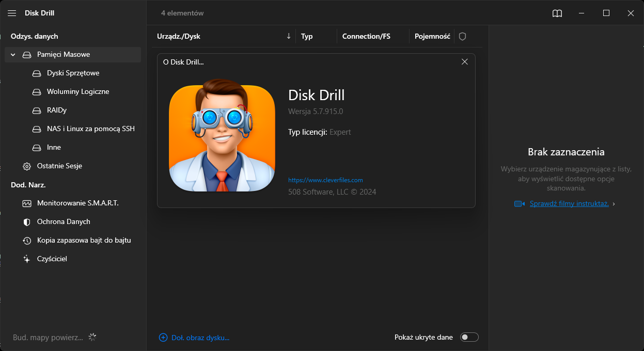The image size is (644, 351).
Task: Click the Czyściciel sparkle icon
Action: pyautogui.click(x=27, y=259)
